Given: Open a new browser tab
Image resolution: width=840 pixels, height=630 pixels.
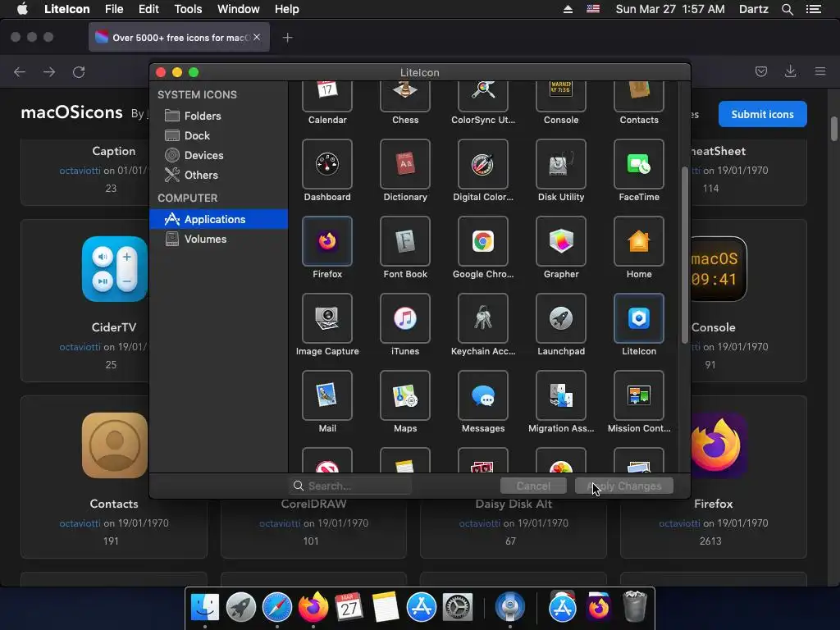Looking at the screenshot, I should 288,38.
